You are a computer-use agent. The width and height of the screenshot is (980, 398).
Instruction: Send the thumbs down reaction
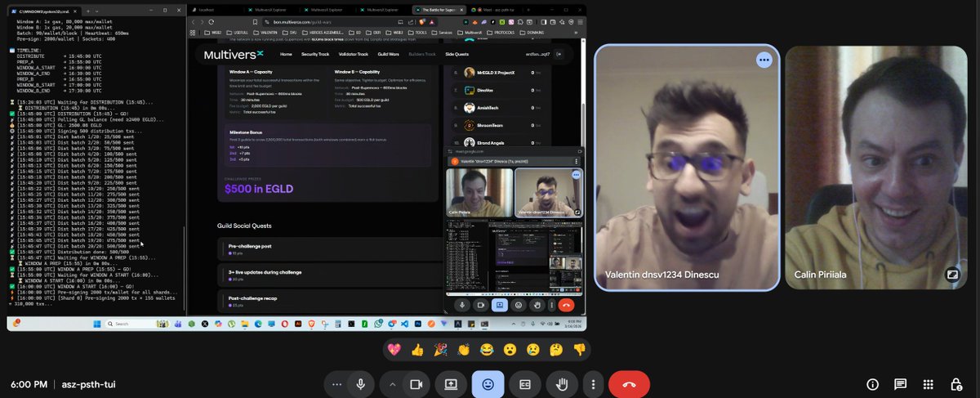click(x=579, y=349)
